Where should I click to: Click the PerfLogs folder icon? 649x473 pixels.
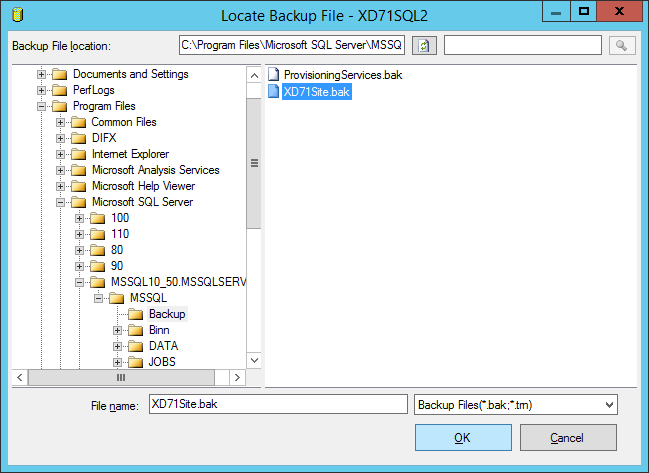(x=60, y=90)
